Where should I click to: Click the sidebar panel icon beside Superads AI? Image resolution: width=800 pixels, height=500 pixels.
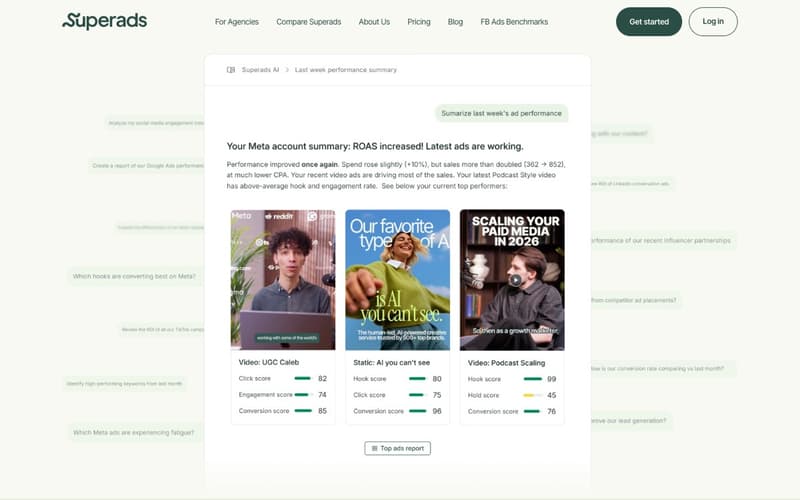pyautogui.click(x=231, y=70)
